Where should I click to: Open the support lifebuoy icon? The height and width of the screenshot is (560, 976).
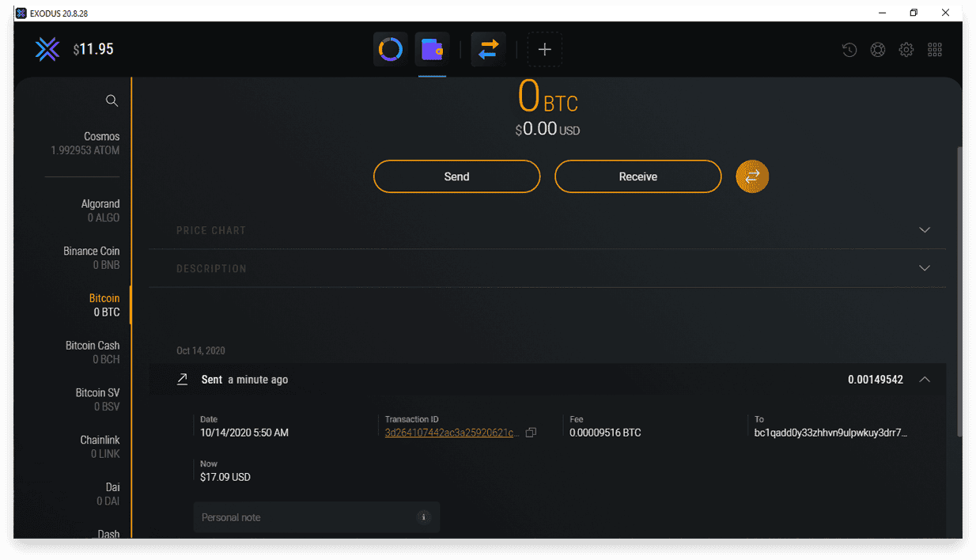pyautogui.click(x=878, y=49)
